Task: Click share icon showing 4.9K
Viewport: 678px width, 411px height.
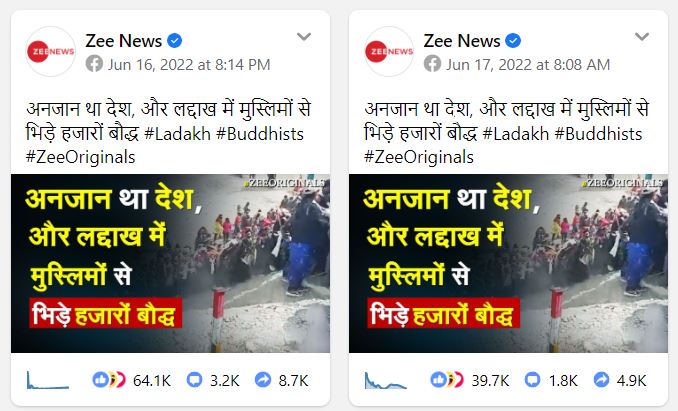Action: (x=601, y=380)
